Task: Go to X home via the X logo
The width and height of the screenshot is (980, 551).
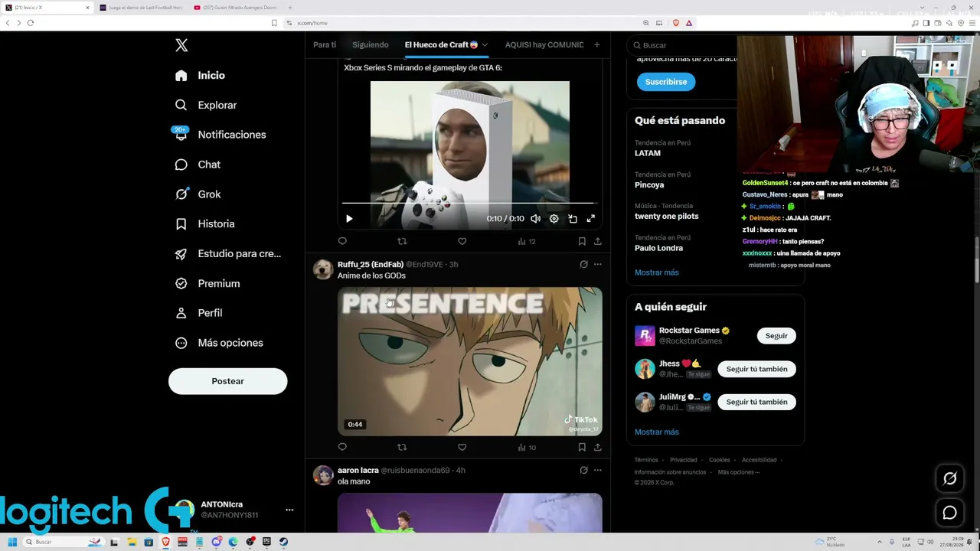Action: (181, 45)
